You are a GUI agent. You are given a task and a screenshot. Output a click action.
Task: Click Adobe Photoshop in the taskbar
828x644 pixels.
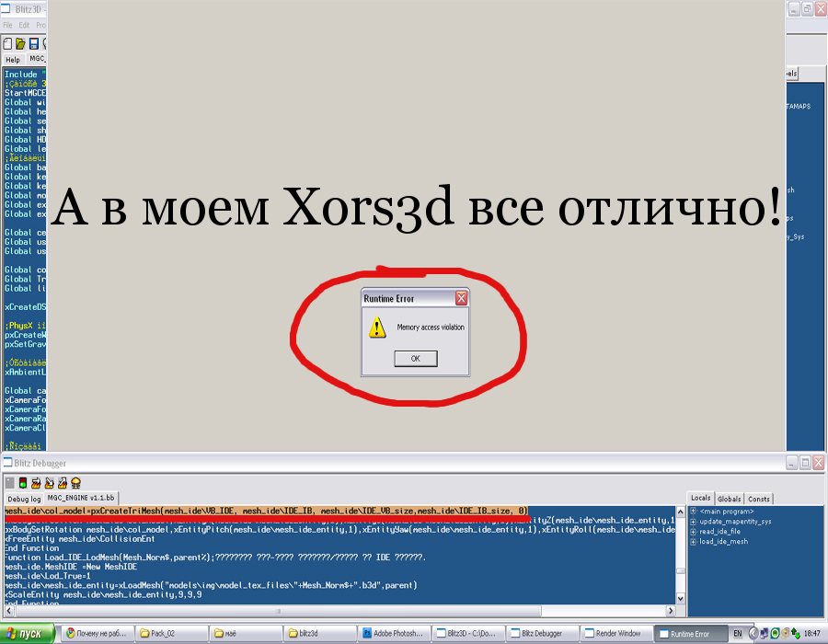click(x=397, y=634)
